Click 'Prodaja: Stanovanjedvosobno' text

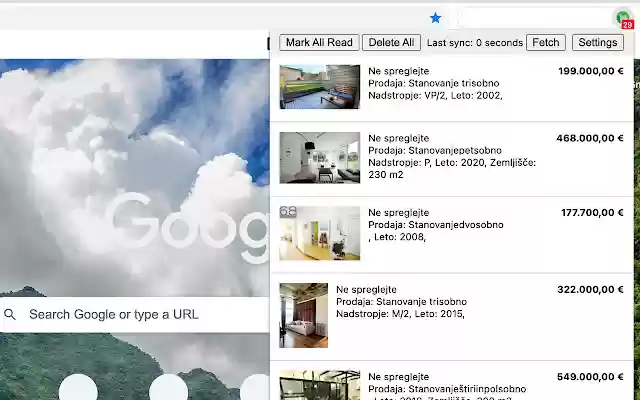point(436,225)
